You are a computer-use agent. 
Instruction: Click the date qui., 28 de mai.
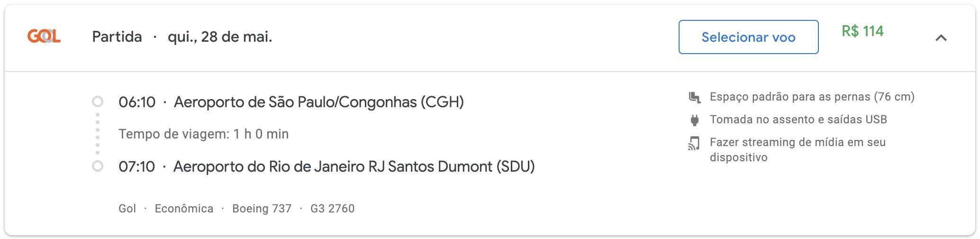click(220, 37)
